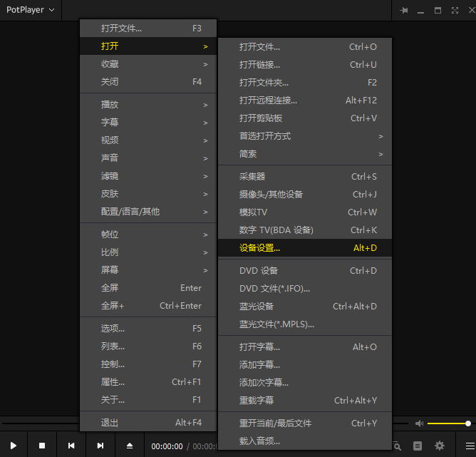This screenshot has height=457, width=476.
Task: Choose 退出 Alt+F4
Action: (x=148, y=422)
